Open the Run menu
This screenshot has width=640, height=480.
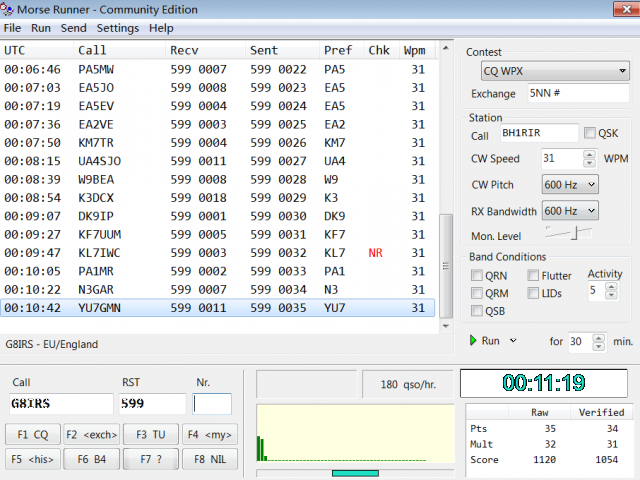point(41,28)
